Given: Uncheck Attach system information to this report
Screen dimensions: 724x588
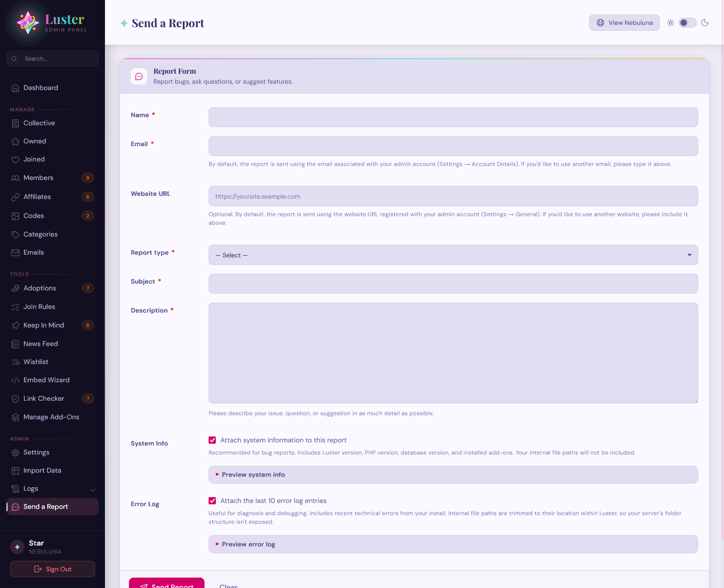Looking at the screenshot, I should click(212, 440).
